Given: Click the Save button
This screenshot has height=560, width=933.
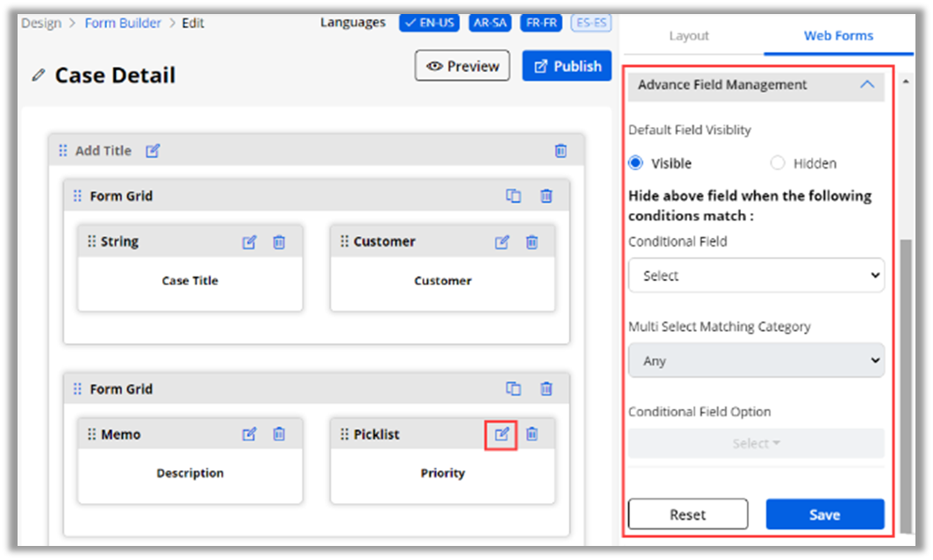Looking at the screenshot, I should (x=824, y=514).
